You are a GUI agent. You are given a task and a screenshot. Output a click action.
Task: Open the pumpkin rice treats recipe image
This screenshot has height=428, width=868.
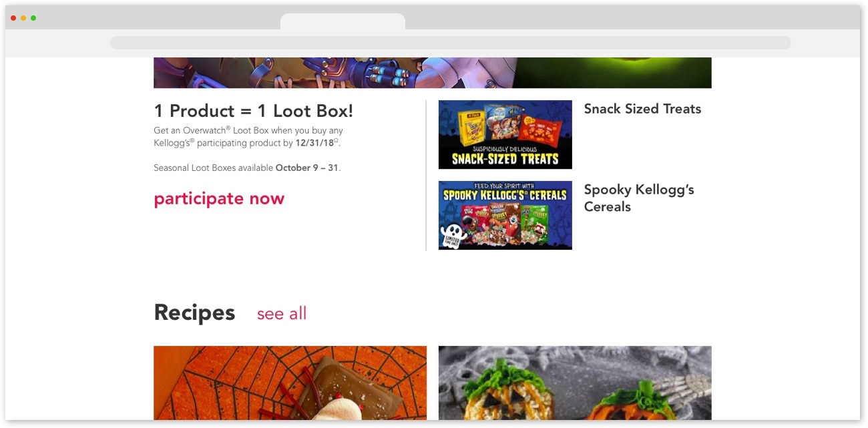coord(575,383)
